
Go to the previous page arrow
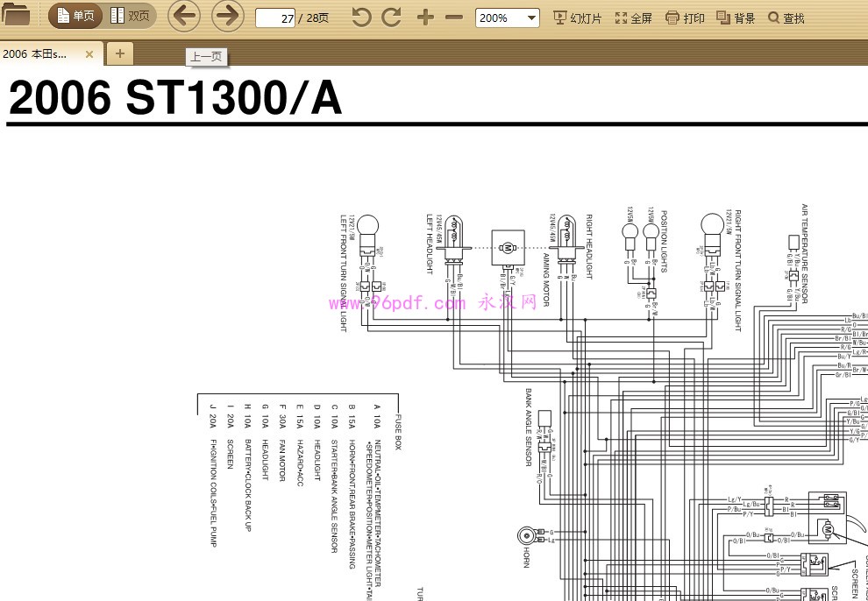[x=184, y=16]
